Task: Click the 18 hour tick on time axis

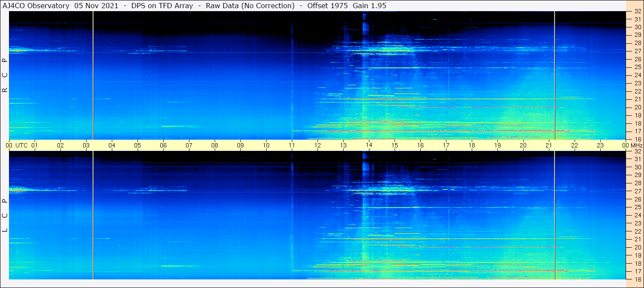Action: tap(472, 145)
